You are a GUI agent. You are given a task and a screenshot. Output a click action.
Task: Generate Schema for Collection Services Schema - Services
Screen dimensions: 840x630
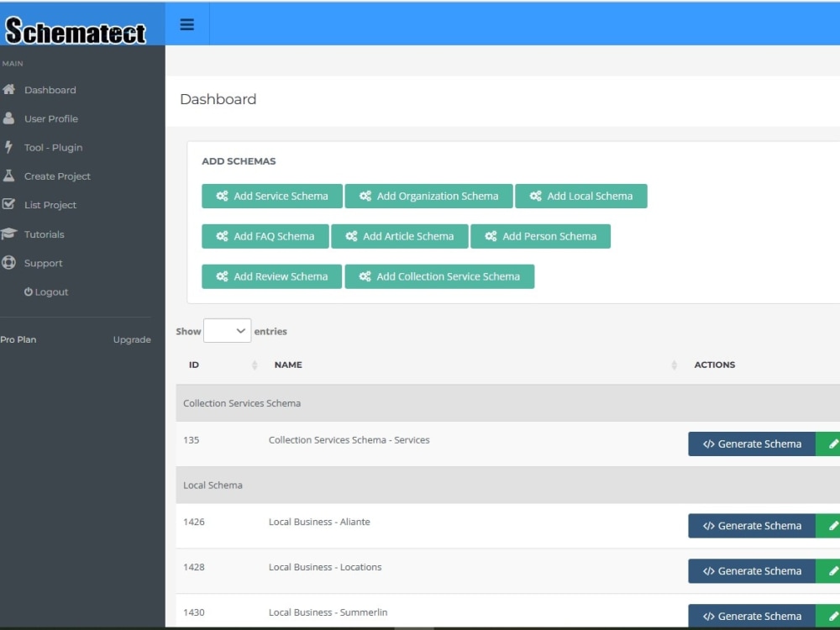pyautogui.click(x=752, y=444)
